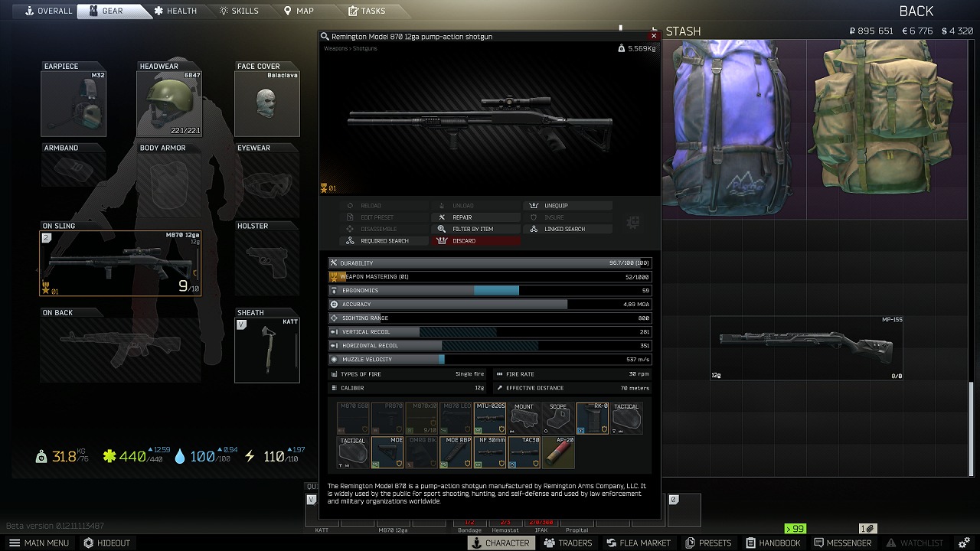Open the Messenger
The height and width of the screenshot is (551, 980).
(843, 543)
